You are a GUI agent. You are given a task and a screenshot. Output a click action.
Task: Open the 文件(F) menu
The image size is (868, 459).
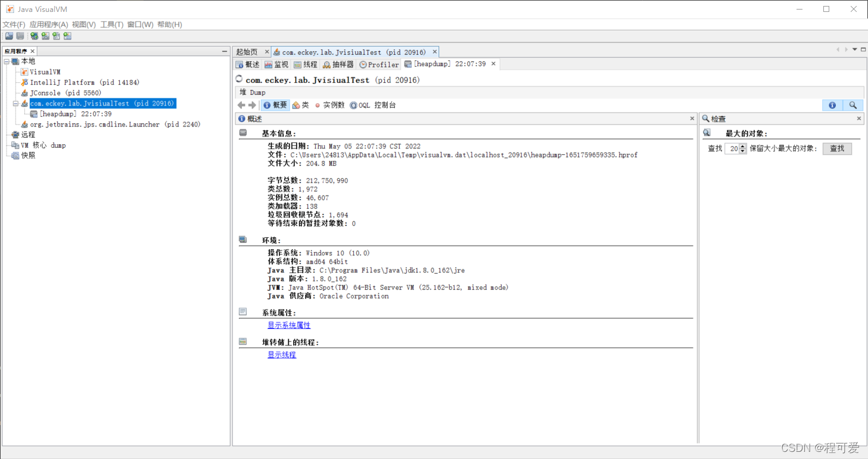tap(14, 24)
